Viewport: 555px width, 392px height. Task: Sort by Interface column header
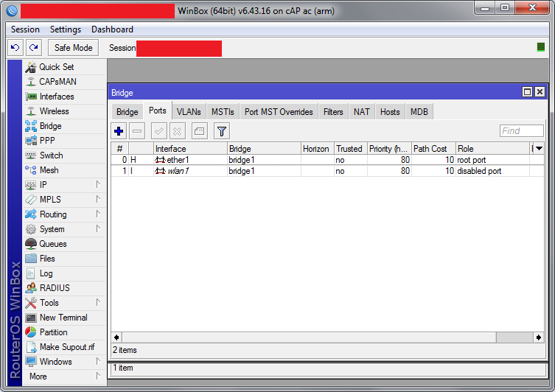pos(190,149)
